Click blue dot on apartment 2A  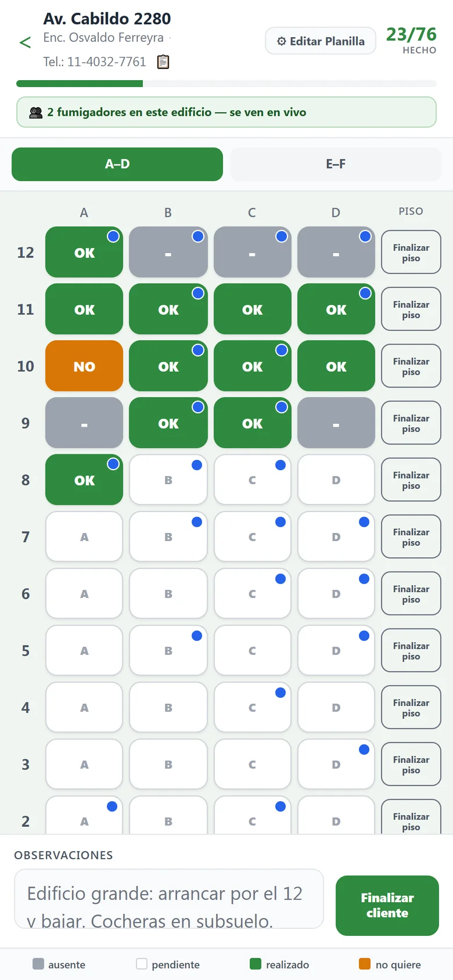coord(112,806)
